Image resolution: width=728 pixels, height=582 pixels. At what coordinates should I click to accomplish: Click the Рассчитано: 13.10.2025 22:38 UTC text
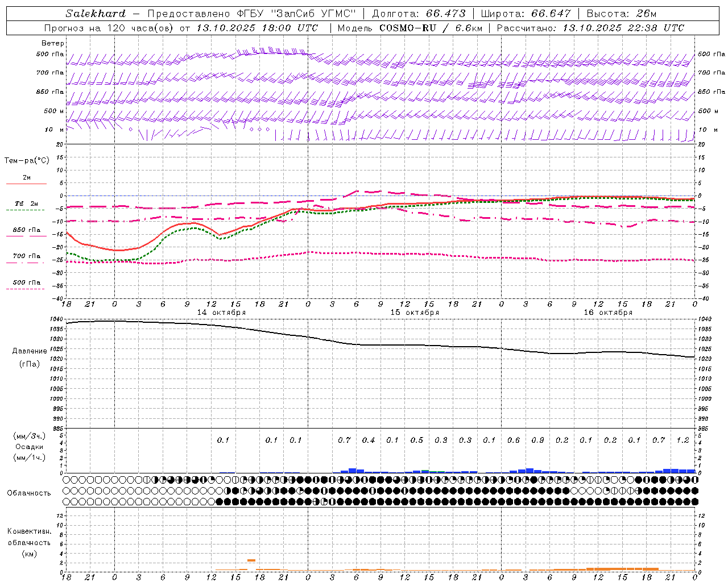pos(591,28)
